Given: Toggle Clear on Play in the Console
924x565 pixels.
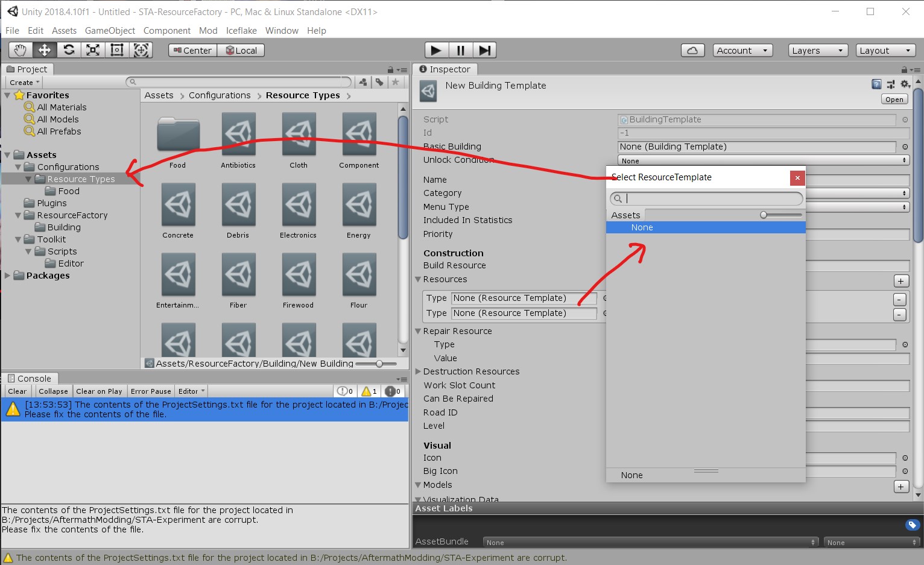Looking at the screenshot, I should [x=99, y=391].
